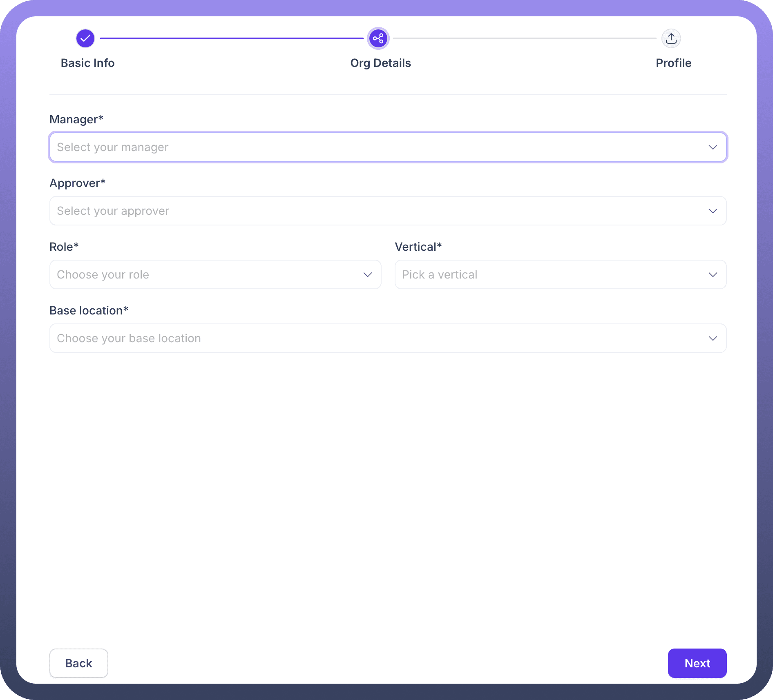The width and height of the screenshot is (773, 700).
Task: Click the chevron arrow in Base location field
Action: pos(713,338)
